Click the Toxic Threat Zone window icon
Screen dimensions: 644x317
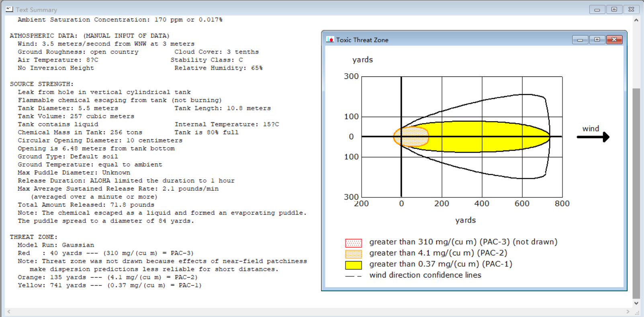click(x=330, y=39)
